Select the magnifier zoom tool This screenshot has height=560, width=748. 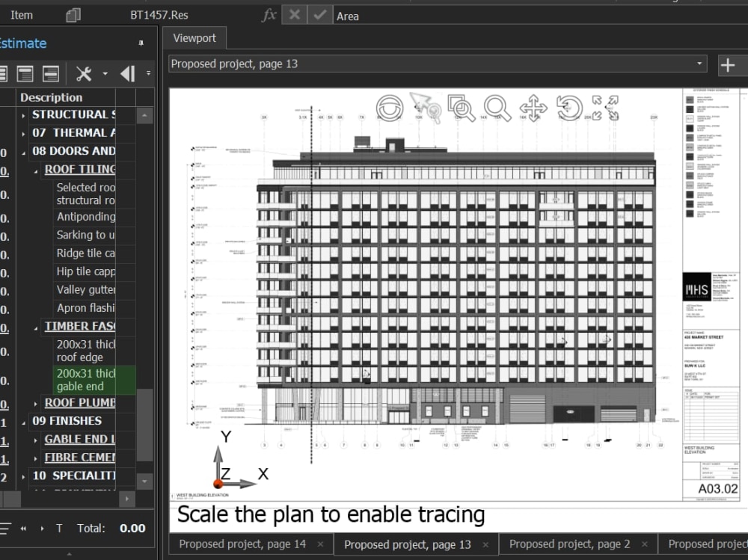(x=497, y=108)
